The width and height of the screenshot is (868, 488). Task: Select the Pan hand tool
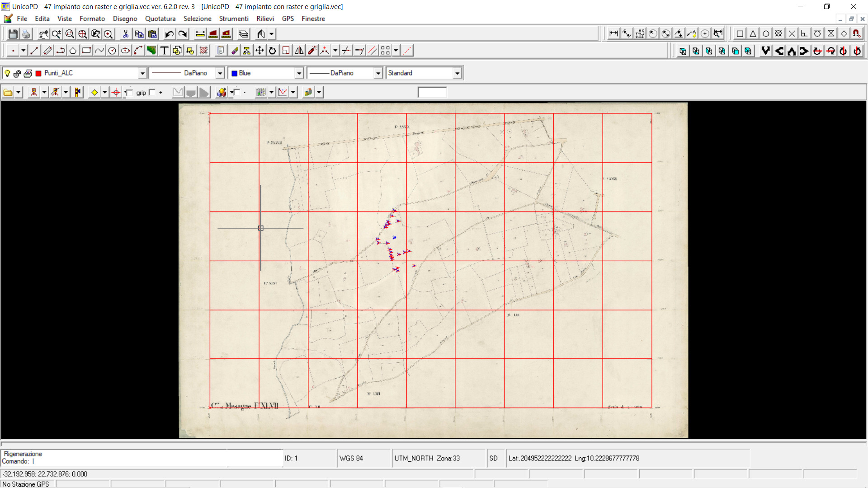[x=43, y=34]
